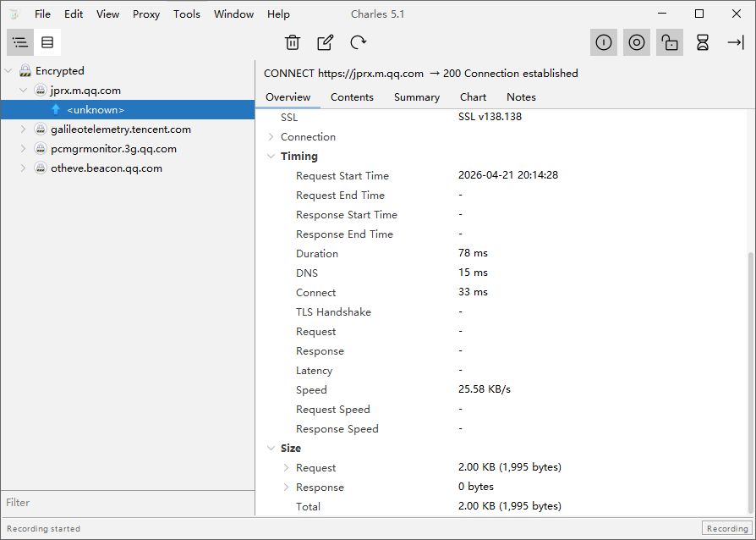Toggle throttling hourglass icon
Screen dimensions: 756x540
(x=703, y=42)
